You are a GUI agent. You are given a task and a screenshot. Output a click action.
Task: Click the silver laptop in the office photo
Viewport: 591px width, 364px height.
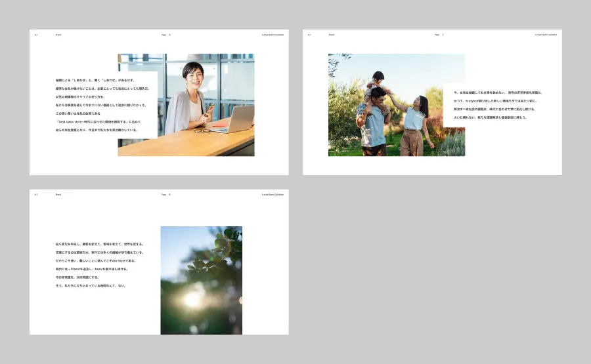[x=236, y=119]
